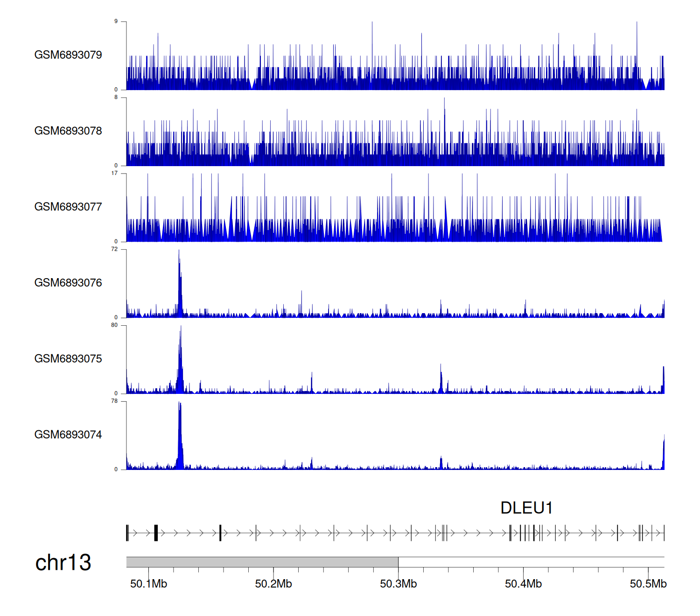Select the GSM6893076 track label

[x=68, y=283]
